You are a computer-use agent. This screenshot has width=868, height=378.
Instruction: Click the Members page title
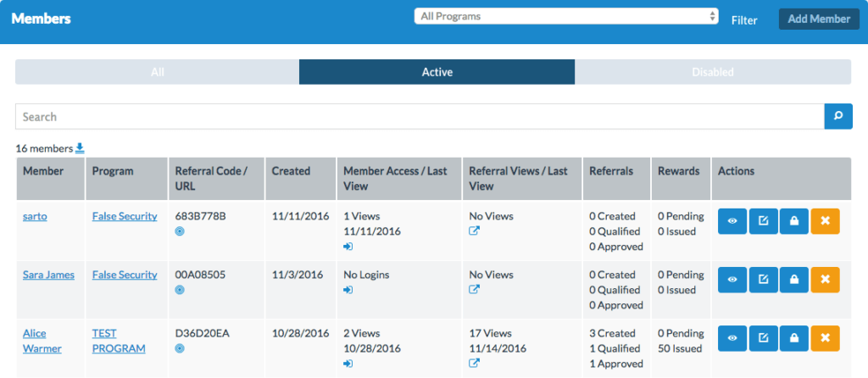(41, 19)
